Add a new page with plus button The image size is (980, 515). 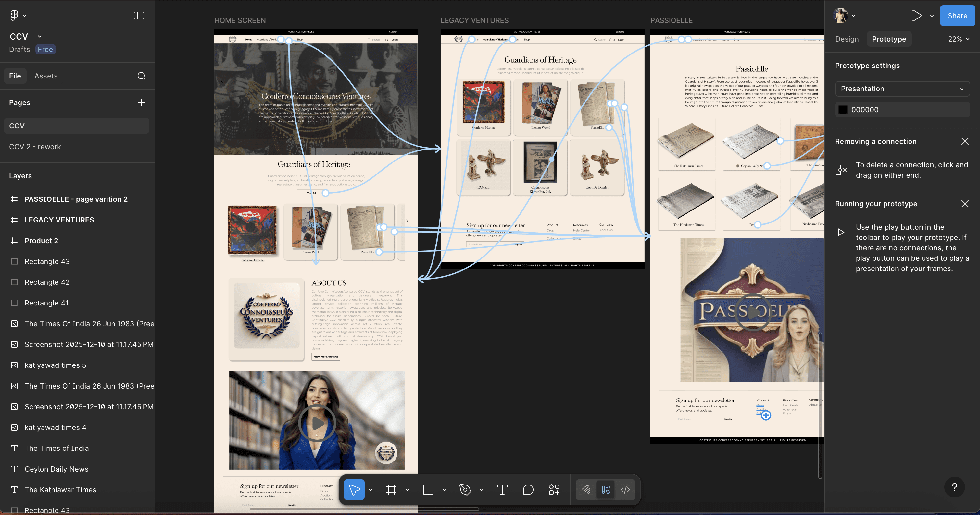(x=141, y=102)
